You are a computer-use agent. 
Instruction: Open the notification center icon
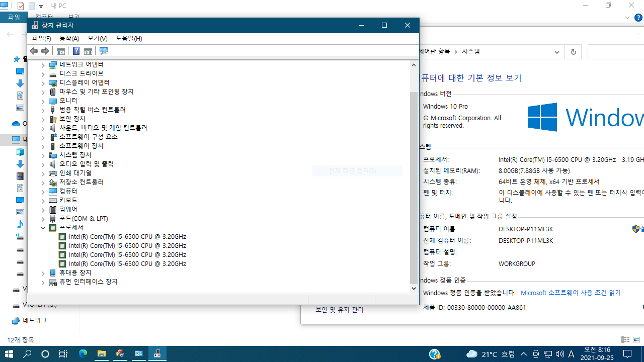tap(627, 354)
